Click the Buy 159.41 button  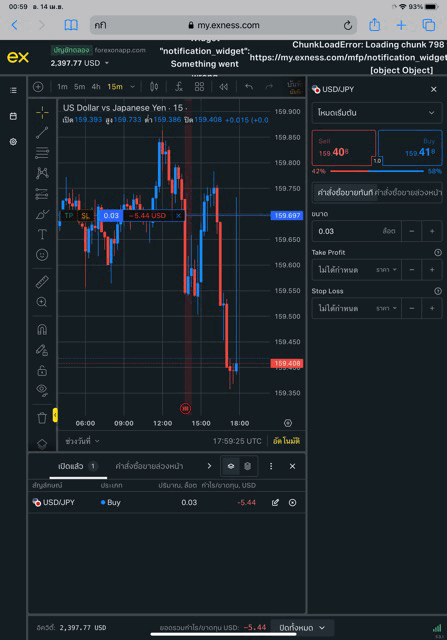[410, 148]
